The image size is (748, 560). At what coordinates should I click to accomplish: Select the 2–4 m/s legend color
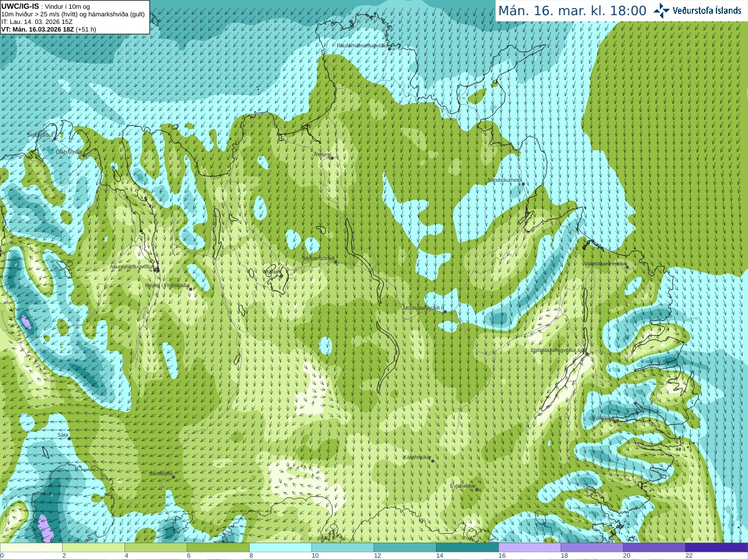93,547
